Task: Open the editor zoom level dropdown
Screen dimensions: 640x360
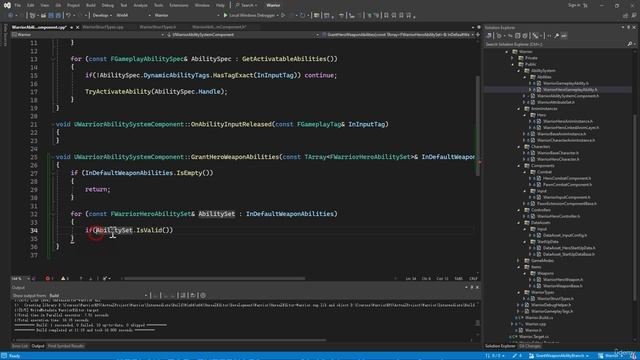Action: [x=21, y=279]
